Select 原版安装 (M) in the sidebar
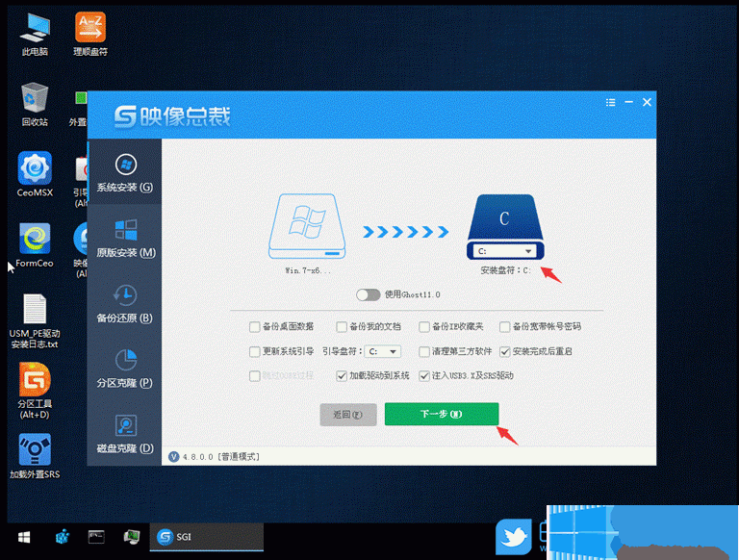 point(124,237)
